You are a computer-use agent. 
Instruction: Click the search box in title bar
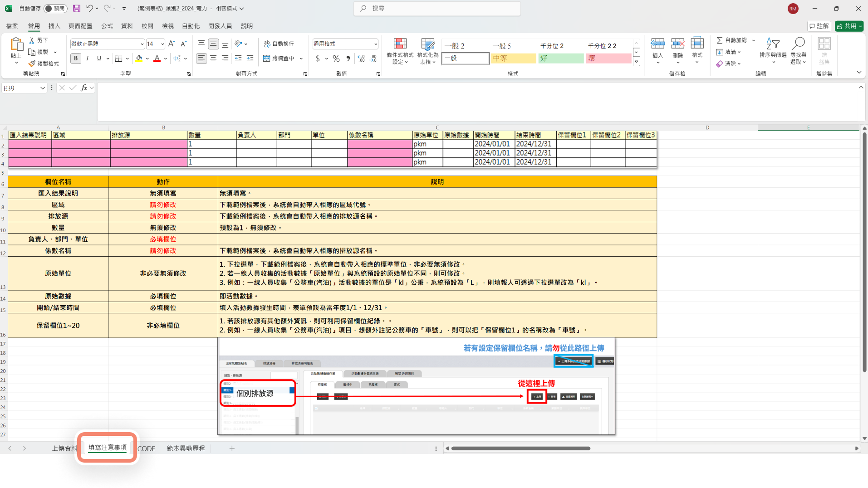tap(437, 9)
